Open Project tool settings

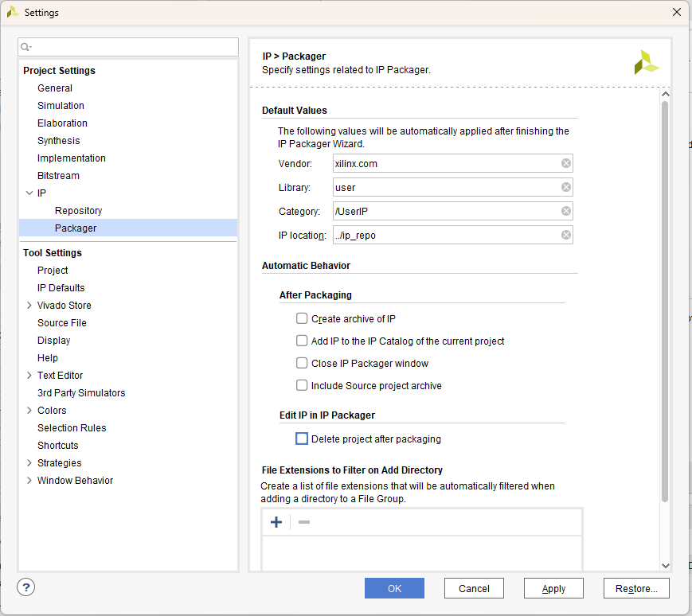[53, 271]
